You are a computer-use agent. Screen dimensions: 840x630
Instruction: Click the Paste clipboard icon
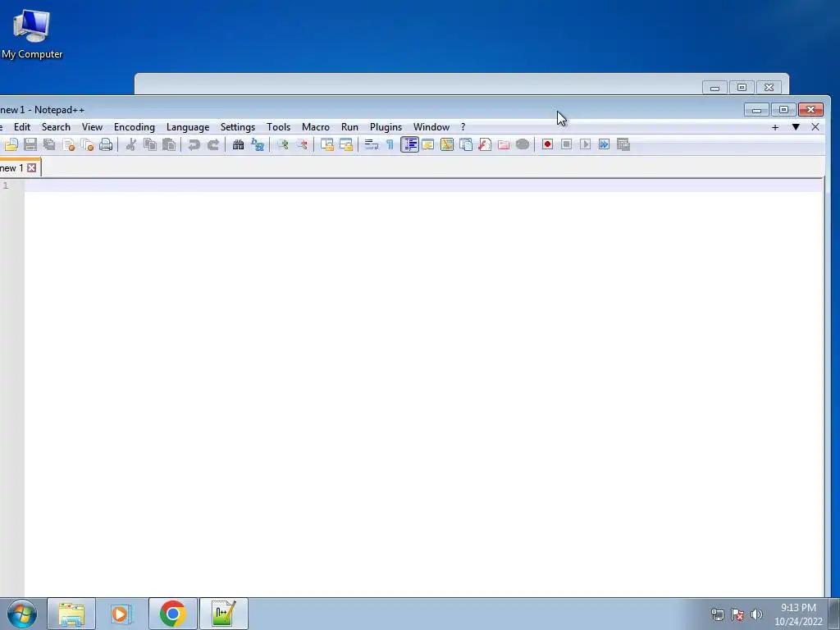click(169, 144)
